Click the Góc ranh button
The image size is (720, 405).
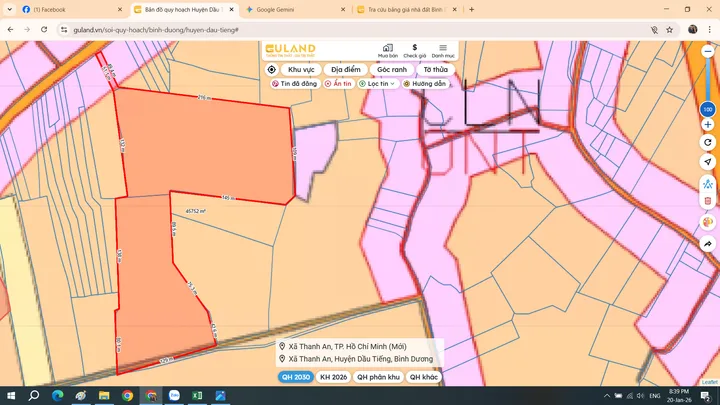[392, 70]
